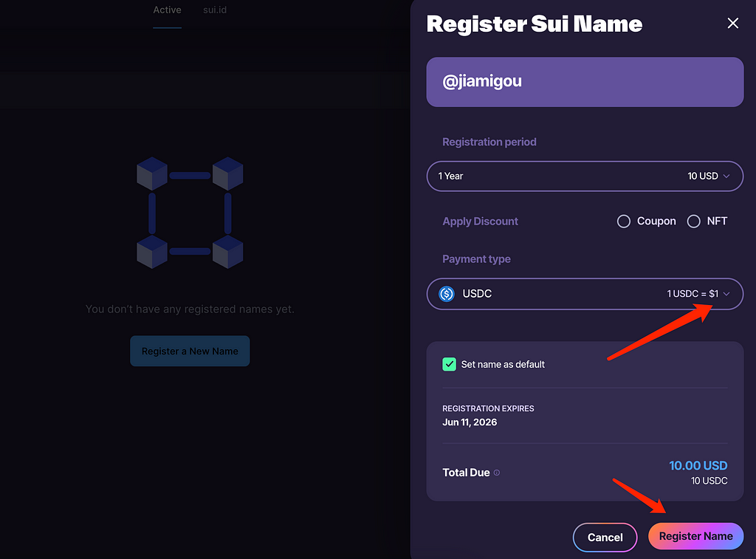The image size is (756, 559).
Task: Select the Coupon discount radio button
Action: (623, 222)
